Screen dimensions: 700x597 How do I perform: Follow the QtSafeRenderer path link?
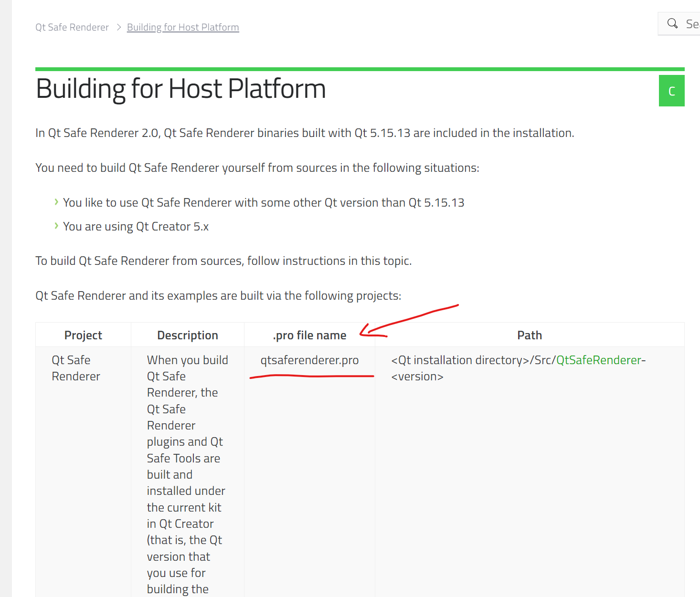[599, 360]
